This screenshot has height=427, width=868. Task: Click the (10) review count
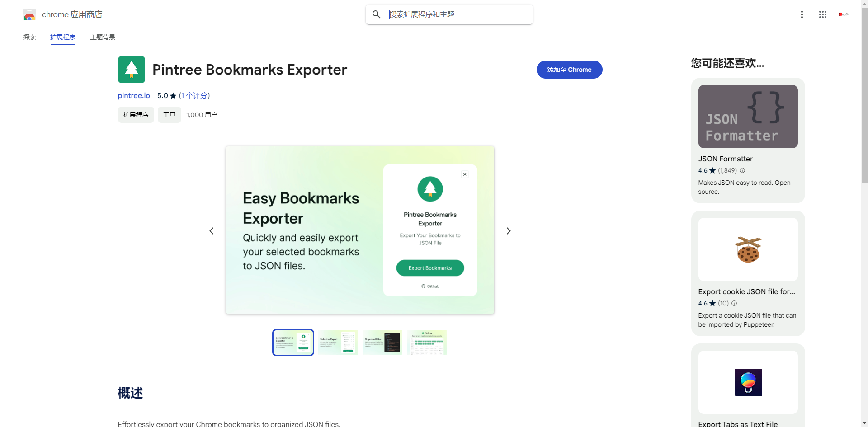click(723, 303)
